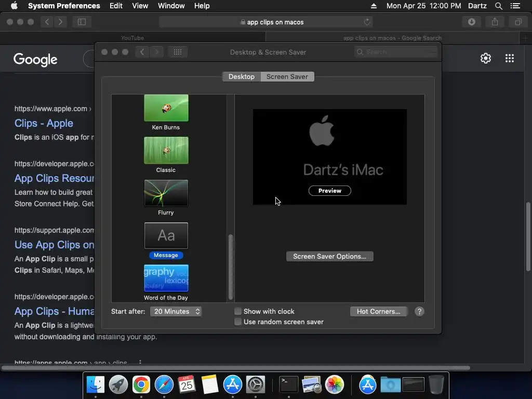Open Notes from the Dock
532x399 pixels.
click(209, 385)
